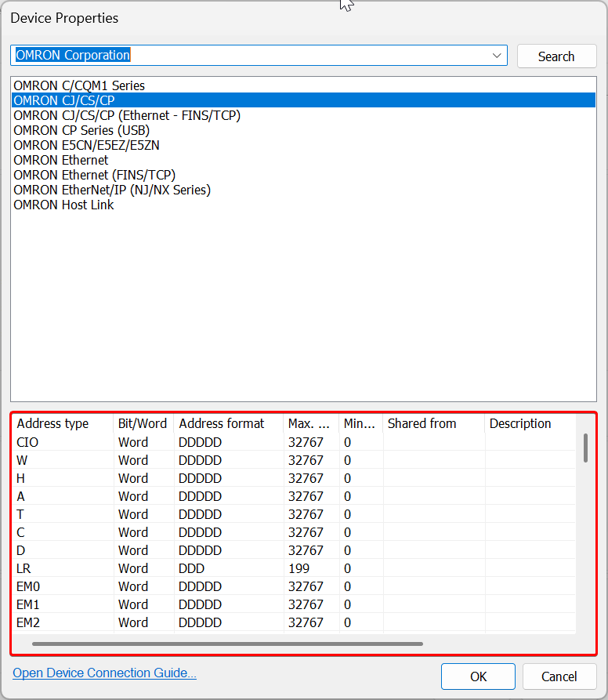608x700 pixels.
Task: Select OMRON C/CQM1 Series in list
Action: (79, 85)
